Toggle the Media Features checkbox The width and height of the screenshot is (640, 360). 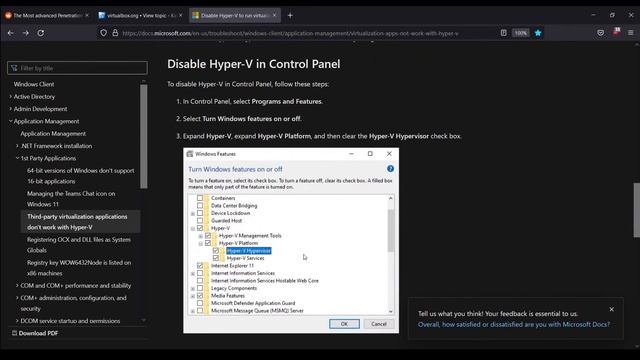pos(200,296)
